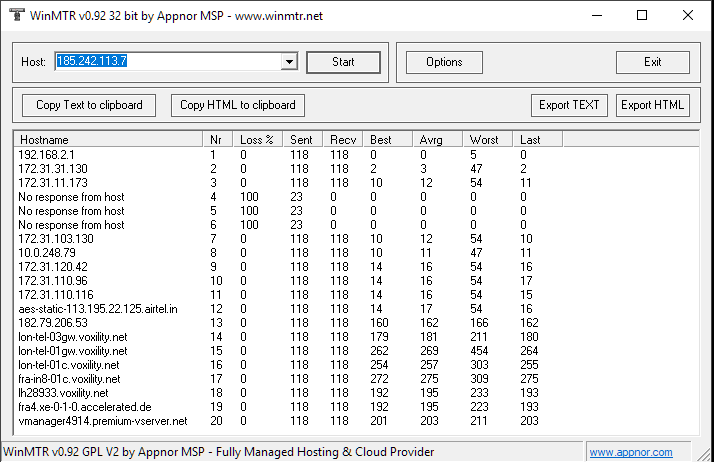Start the trace with Start button
714x462 pixels.
[x=343, y=62]
